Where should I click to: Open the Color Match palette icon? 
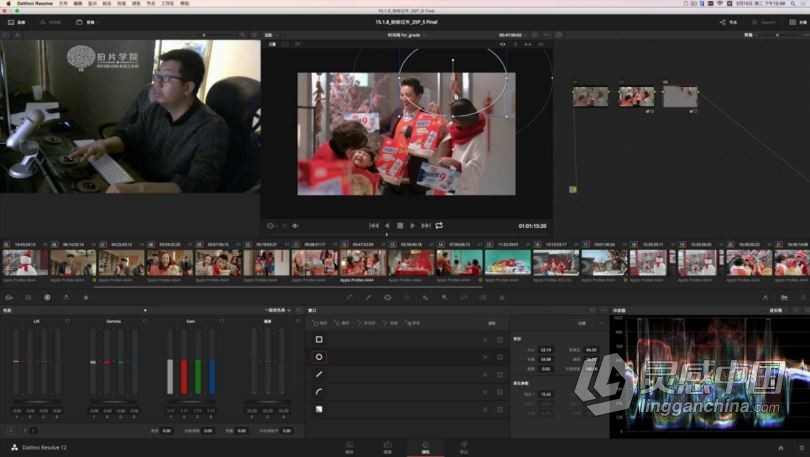pyautogui.click(x=28, y=297)
